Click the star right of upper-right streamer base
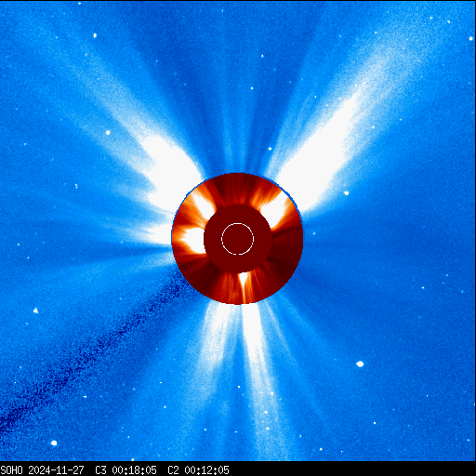This screenshot has width=476, height=476. pyautogui.click(x=347, y=193)
